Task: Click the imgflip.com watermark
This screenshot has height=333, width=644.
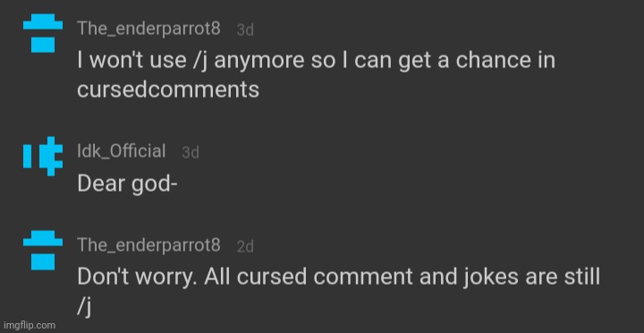Action: coord(28,325)
